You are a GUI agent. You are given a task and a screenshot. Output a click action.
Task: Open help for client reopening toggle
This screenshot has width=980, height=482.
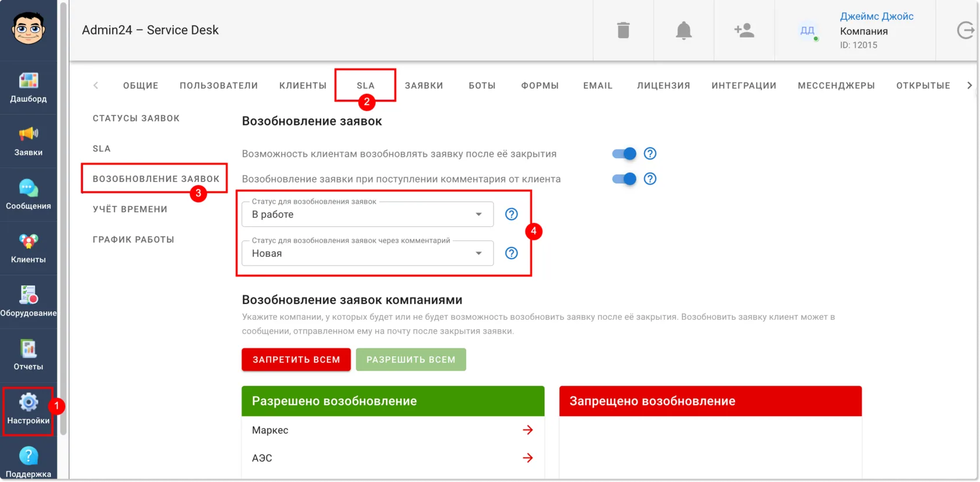pyautogui.click(x=650, y=153)
